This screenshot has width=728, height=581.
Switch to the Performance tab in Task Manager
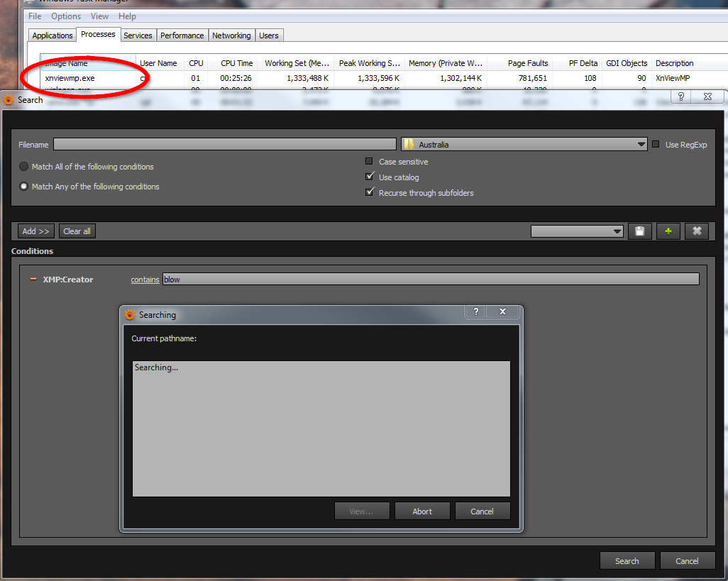point(182,35)
